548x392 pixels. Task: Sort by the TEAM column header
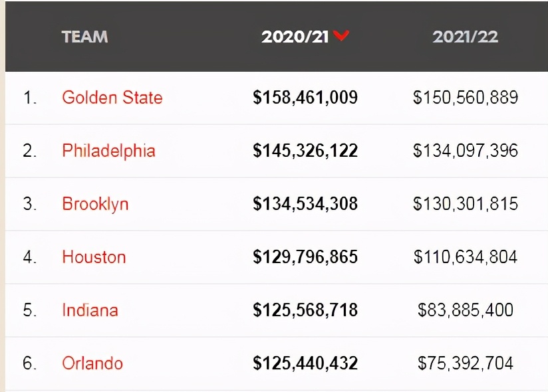click(84, 37)
